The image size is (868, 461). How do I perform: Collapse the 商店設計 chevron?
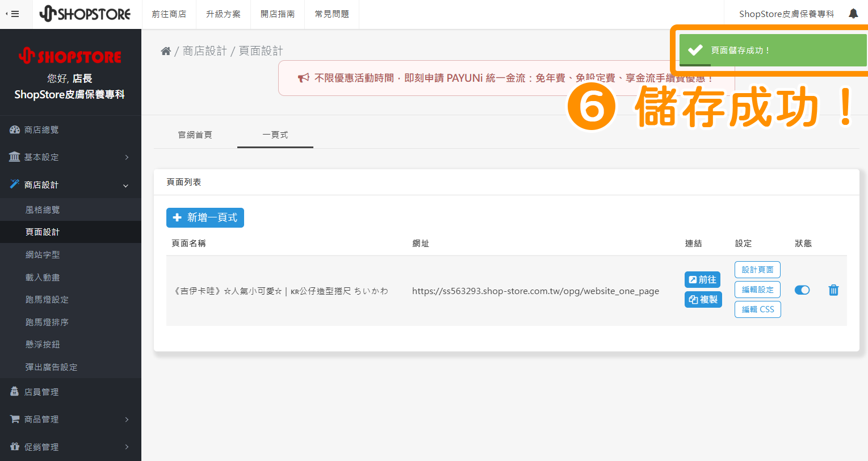[126, 185]
